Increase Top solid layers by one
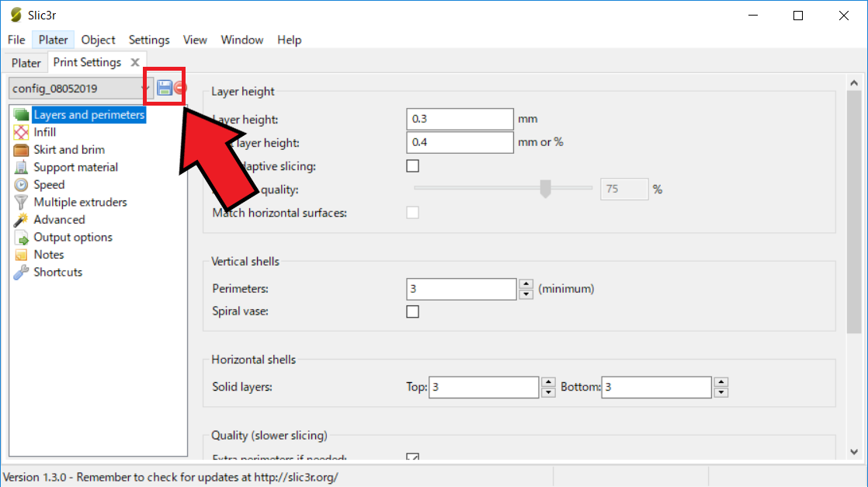Viewport: 868px width, 487px height. [548, 382]
